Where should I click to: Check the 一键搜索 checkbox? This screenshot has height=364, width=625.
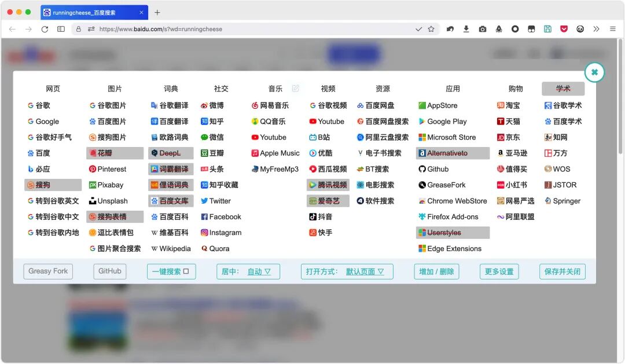point(186,271)
